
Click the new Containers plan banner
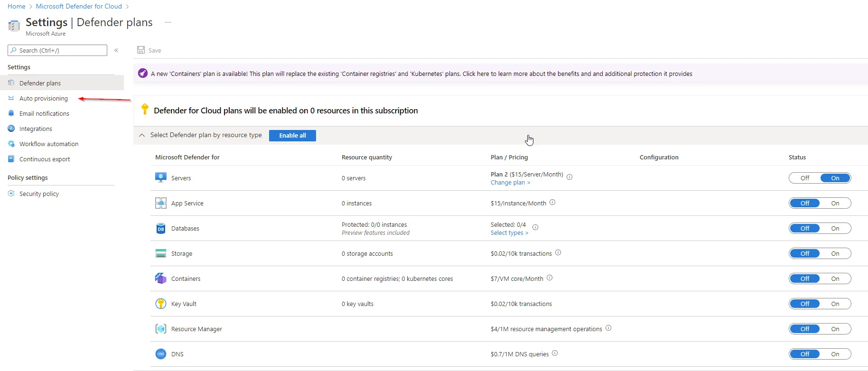coord(501,74)
